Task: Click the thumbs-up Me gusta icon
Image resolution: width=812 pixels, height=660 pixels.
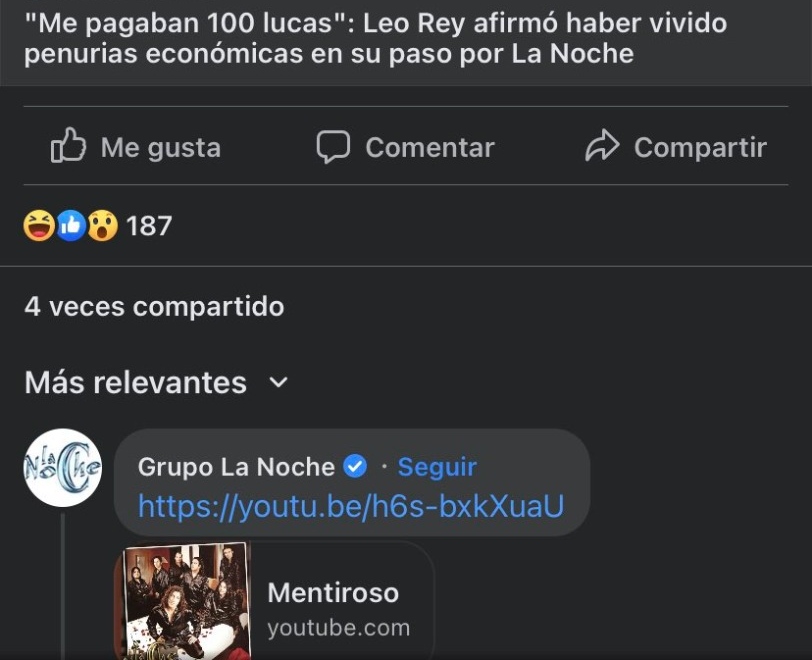Action: point(69,147)
